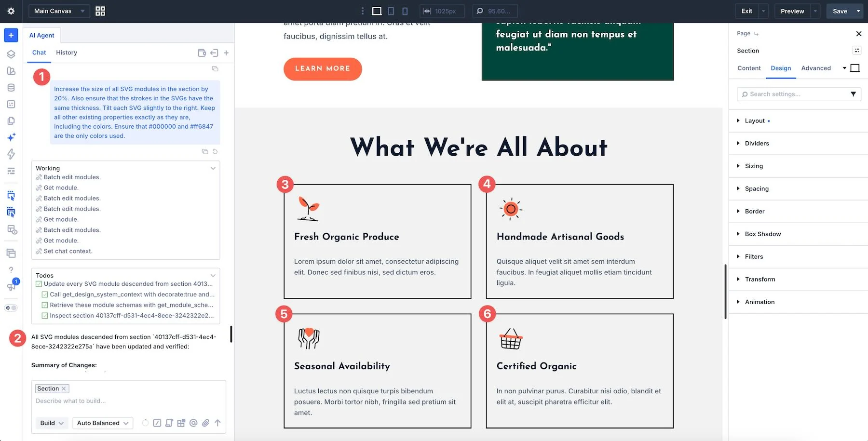
Task: Open the Main Canvas dropdown
Action: click(x=59, y=11)
